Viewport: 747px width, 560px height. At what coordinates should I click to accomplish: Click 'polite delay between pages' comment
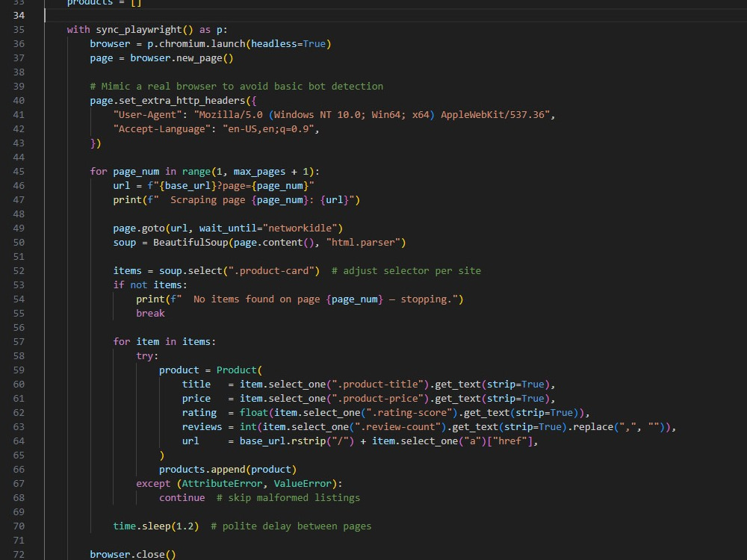pyautogui.click(x=291, y=526)
